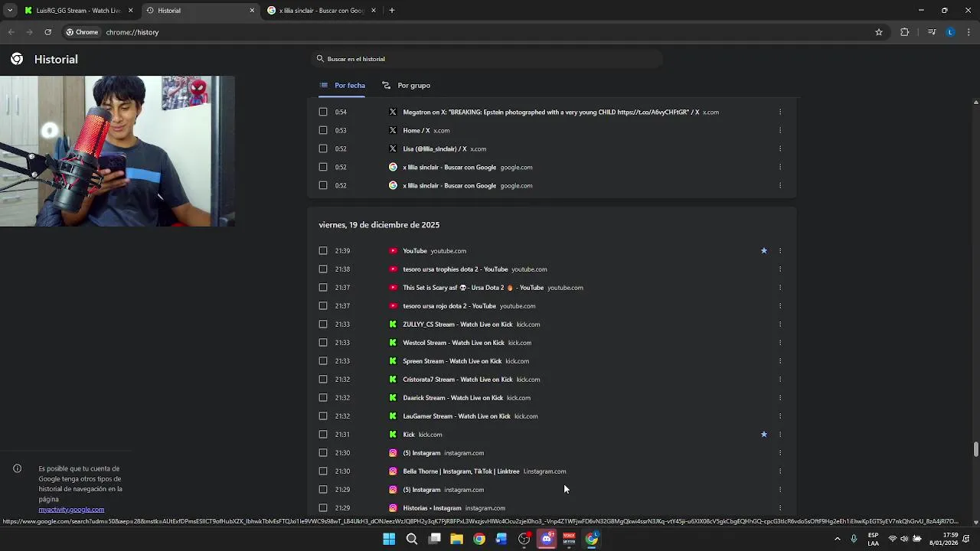Open a new browser tab
This screenshot has width=980, height=551.
[x=391, y=11]
